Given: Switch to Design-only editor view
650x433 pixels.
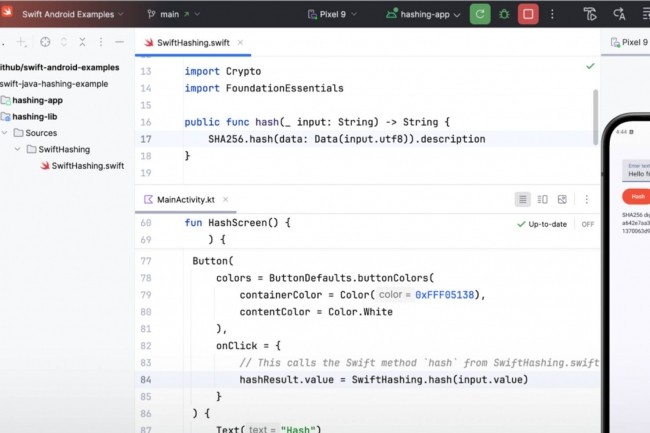Looking at the screenshot, I should [562, 200].
